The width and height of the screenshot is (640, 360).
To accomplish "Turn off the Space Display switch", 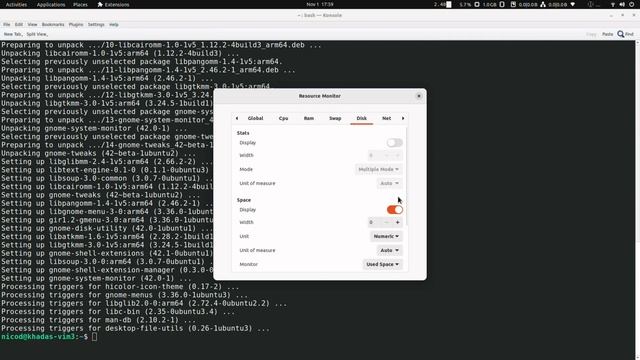I will click(394, 209).
